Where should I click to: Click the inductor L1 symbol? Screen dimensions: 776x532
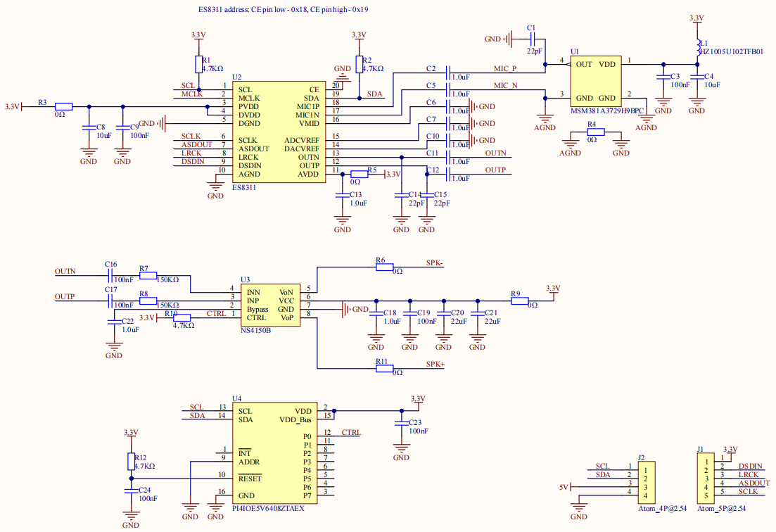[x=697, y=43]
